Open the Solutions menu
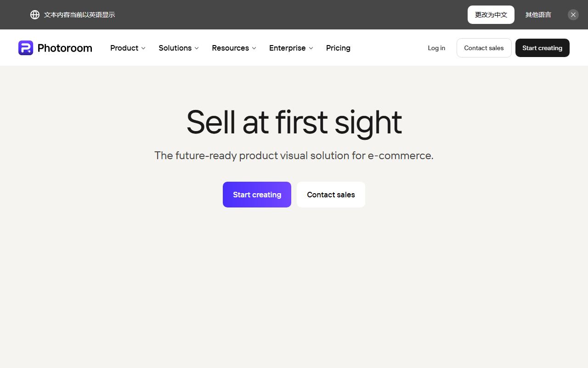 coord(179,48)
